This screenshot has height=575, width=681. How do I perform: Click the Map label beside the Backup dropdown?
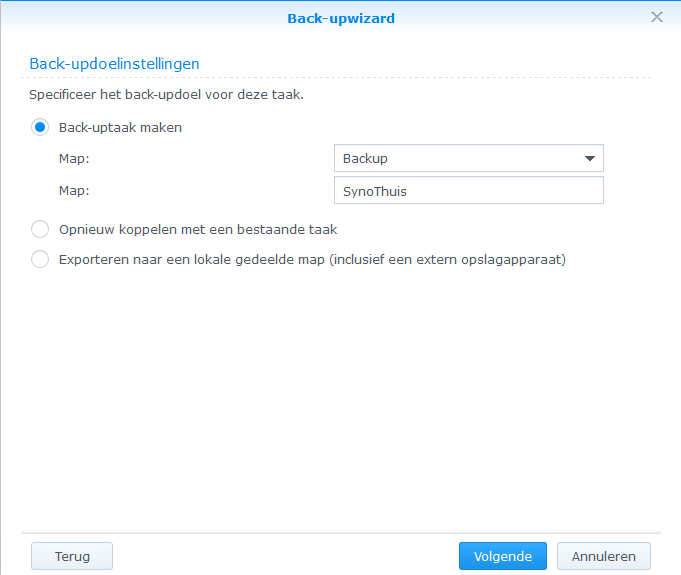pos(75,158)
